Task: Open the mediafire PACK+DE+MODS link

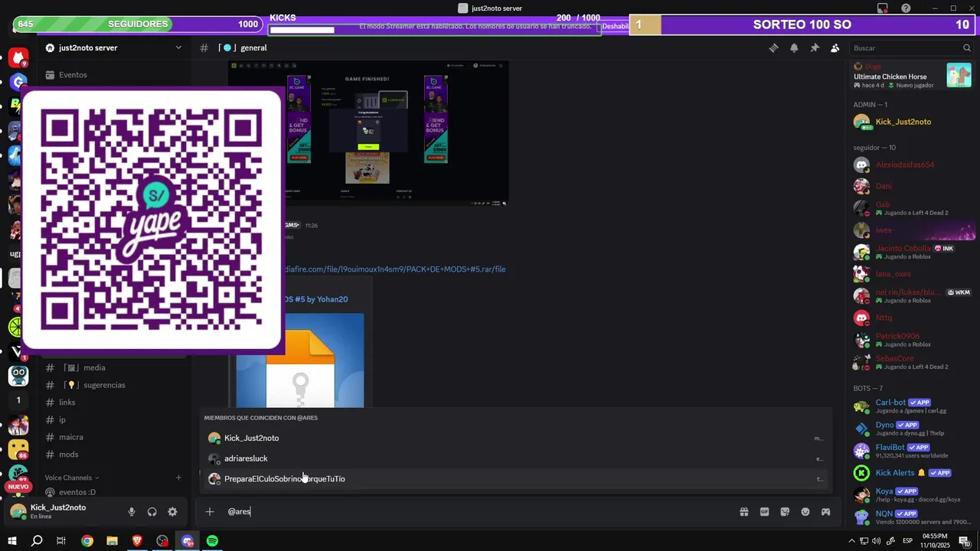Action: click(x=394, y=269)
